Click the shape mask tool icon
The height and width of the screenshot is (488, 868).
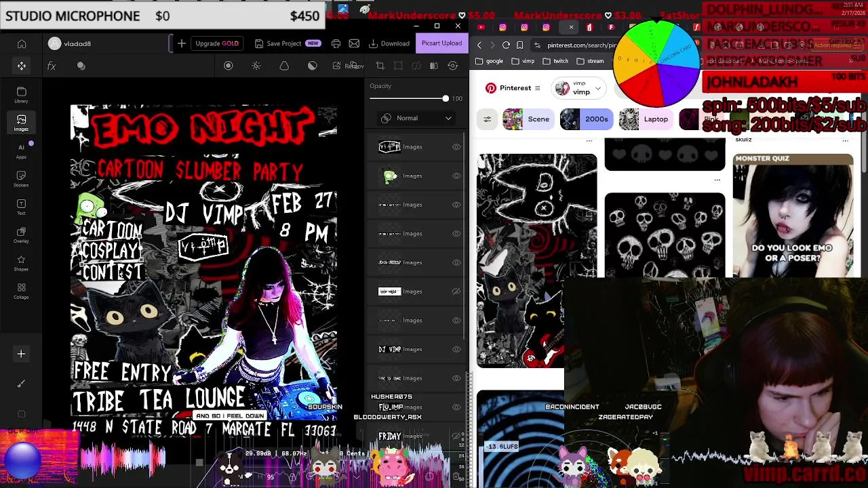tap(284, 66)
